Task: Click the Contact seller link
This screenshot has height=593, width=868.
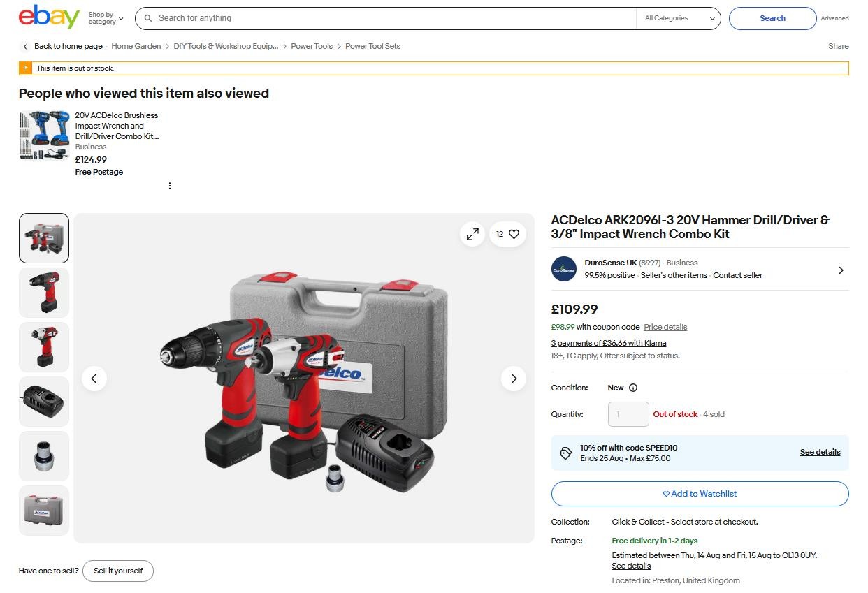Action: click(737, 275)
